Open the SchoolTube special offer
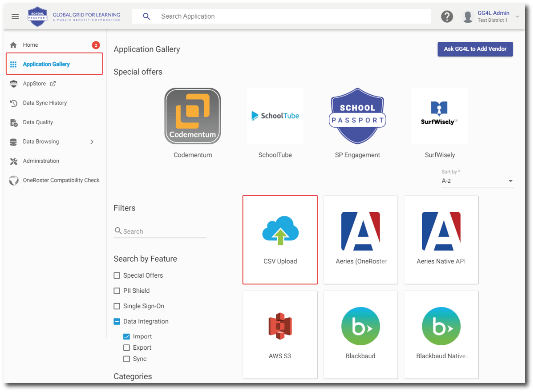Image resolution: width=534 pixels, height=392 pixels. pyautogui.click(x=275, y=116)
